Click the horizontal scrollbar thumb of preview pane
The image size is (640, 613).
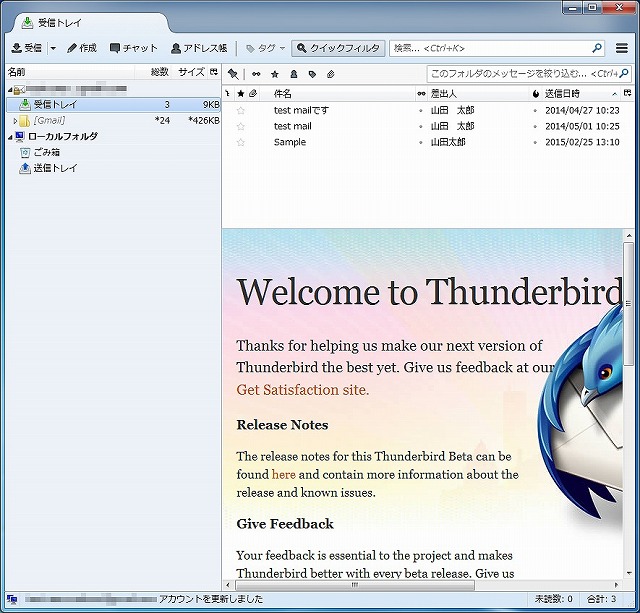point(355,585)
